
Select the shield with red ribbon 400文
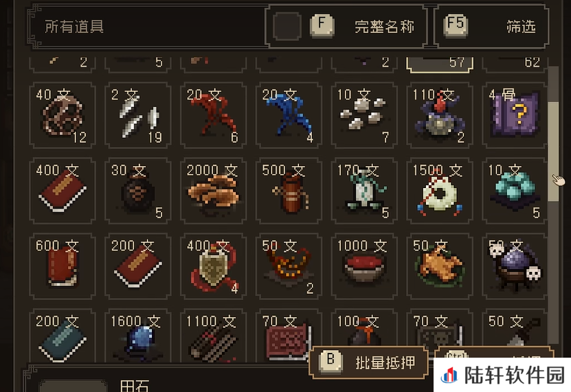pyautogui.click(x=213, y=266)
